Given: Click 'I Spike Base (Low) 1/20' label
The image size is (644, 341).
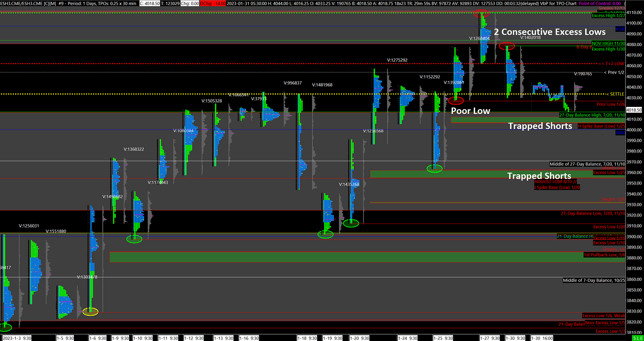Looking at the screenshot, I should coord(557,187).
